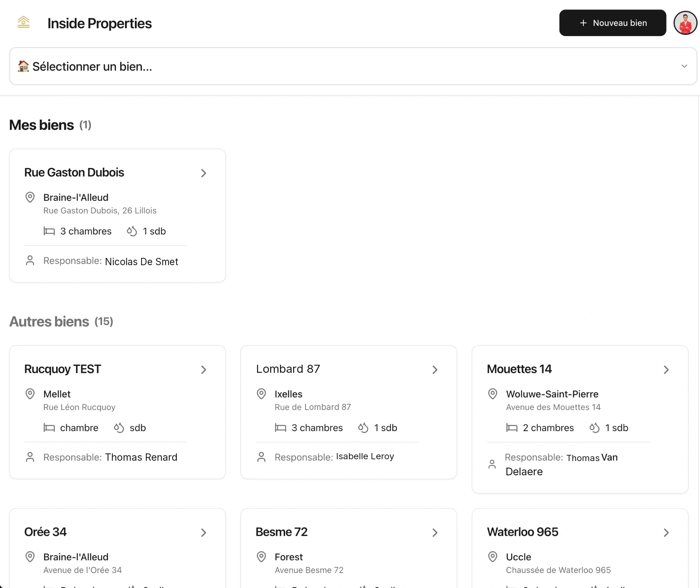
Task: Open the user profile avatar
Action: tap(685, 23)
